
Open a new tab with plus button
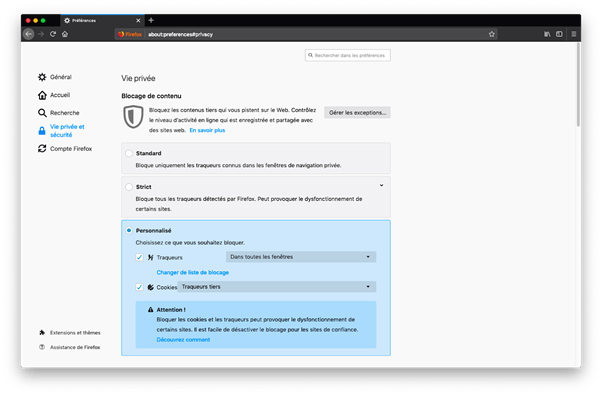pos(151,20)
